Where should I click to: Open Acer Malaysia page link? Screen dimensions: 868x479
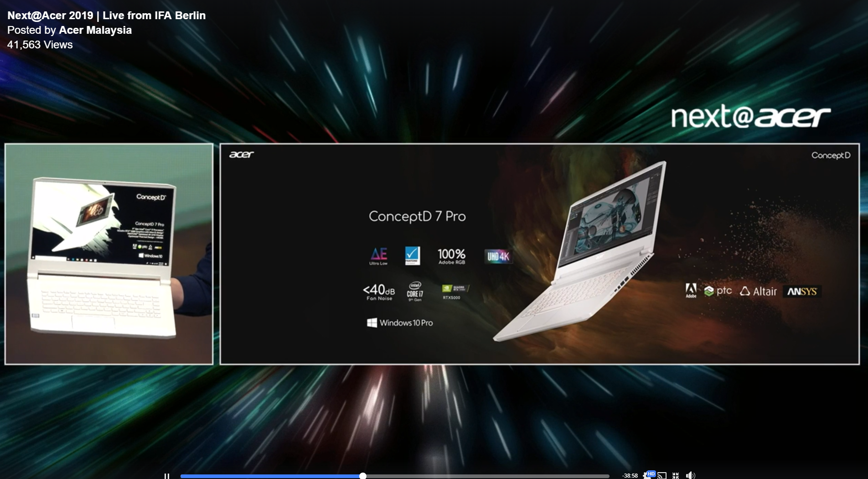point(95,30)
